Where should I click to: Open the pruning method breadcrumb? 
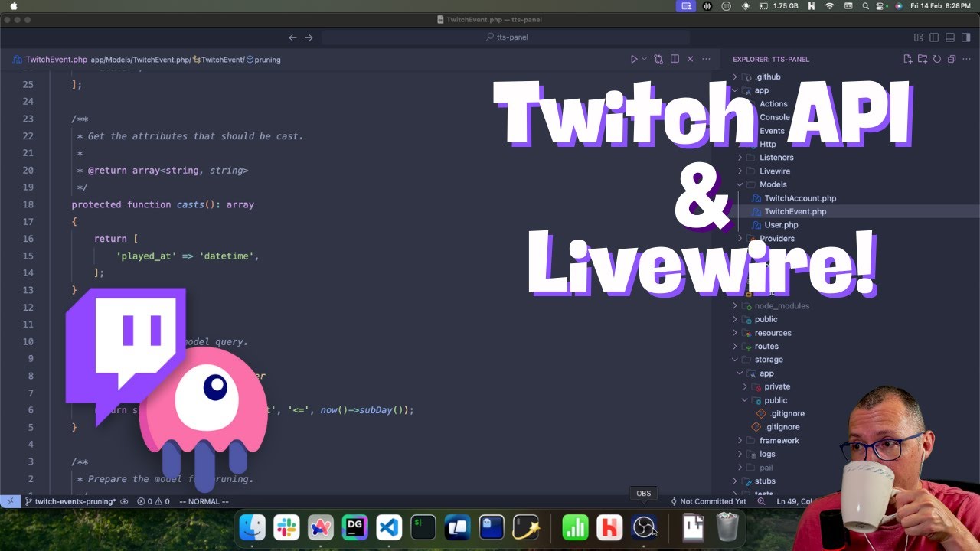pos(263,60)
